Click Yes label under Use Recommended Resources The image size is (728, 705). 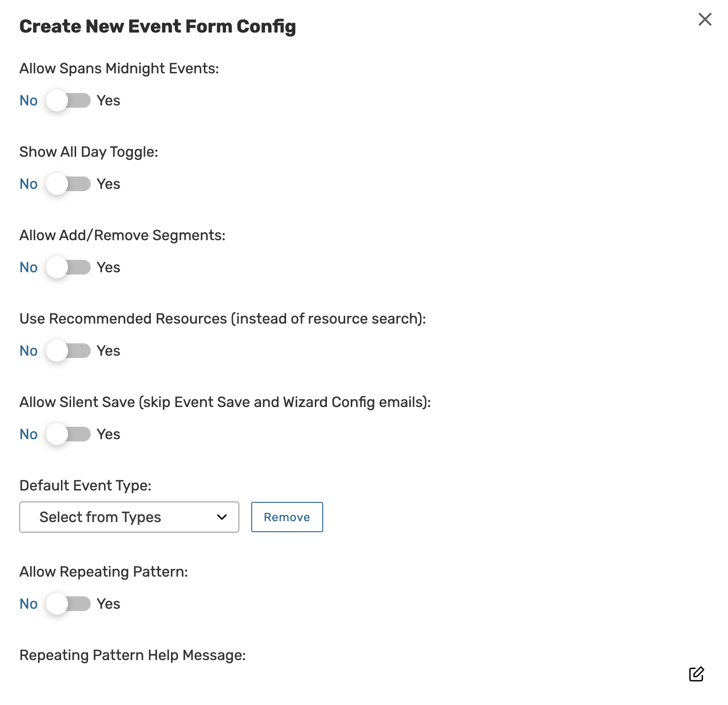coord(109,351)
